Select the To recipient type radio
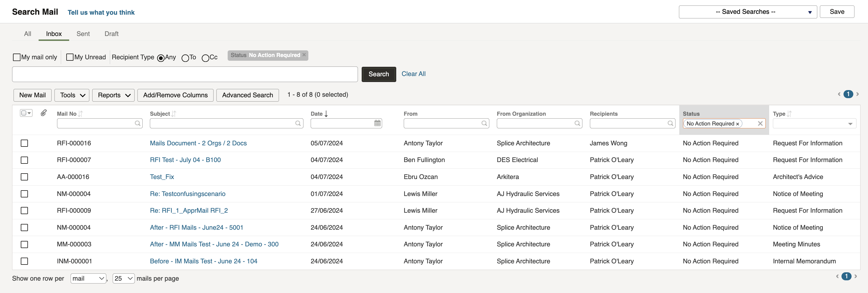This screenshot has height=293, width=868. pos(185,58)
